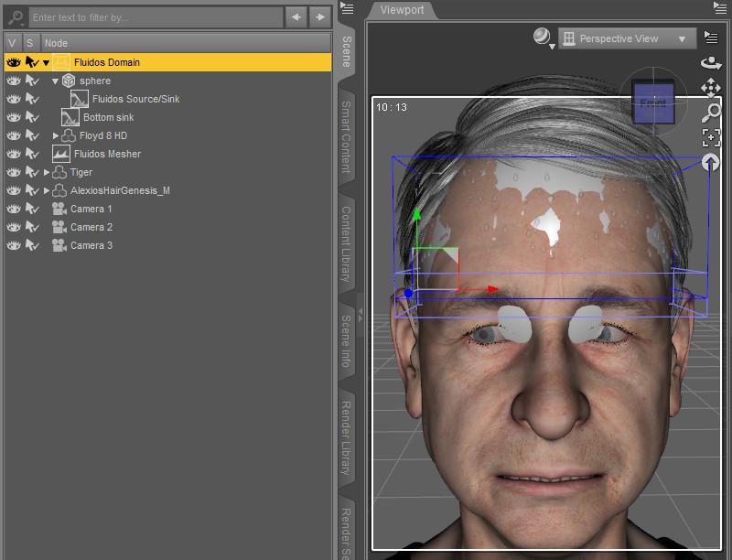
Task: Select the pan view four-arrow icon
Action: click(710, 88)
